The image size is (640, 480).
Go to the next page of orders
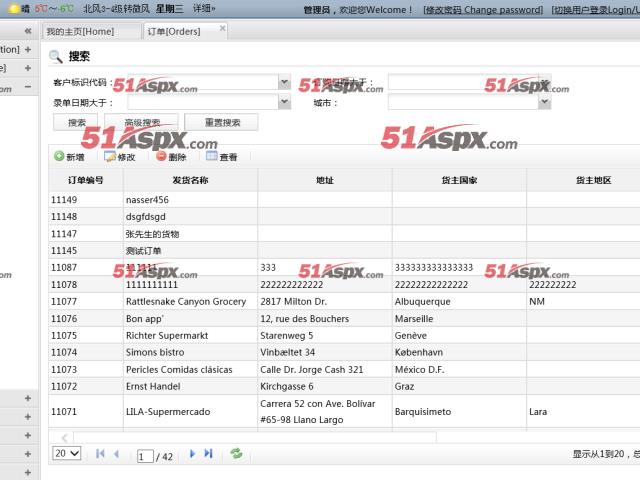click(x=192, y=454)
